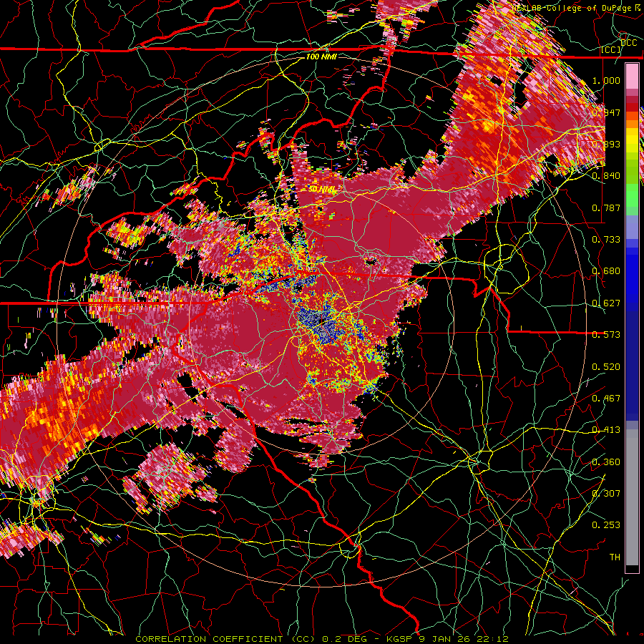The height and width of the screenshot is (644, 644).
Task: Pick the light pink top color bar segment
Action: (x=632, y=77)
